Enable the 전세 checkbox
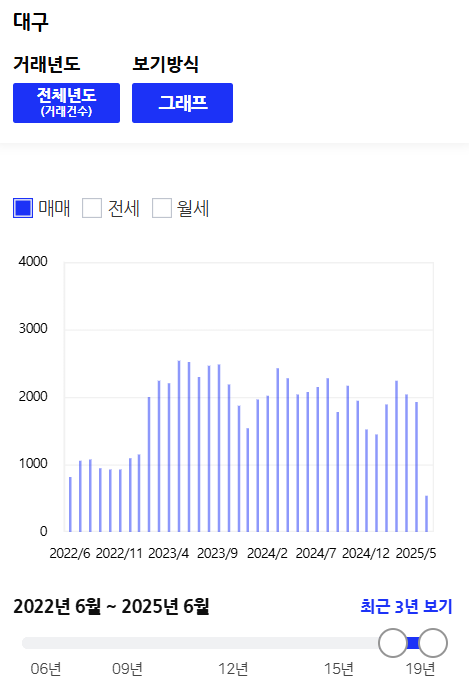Viewport: 469px width, 692px height. pyautogui.click(x=92, y=208)
